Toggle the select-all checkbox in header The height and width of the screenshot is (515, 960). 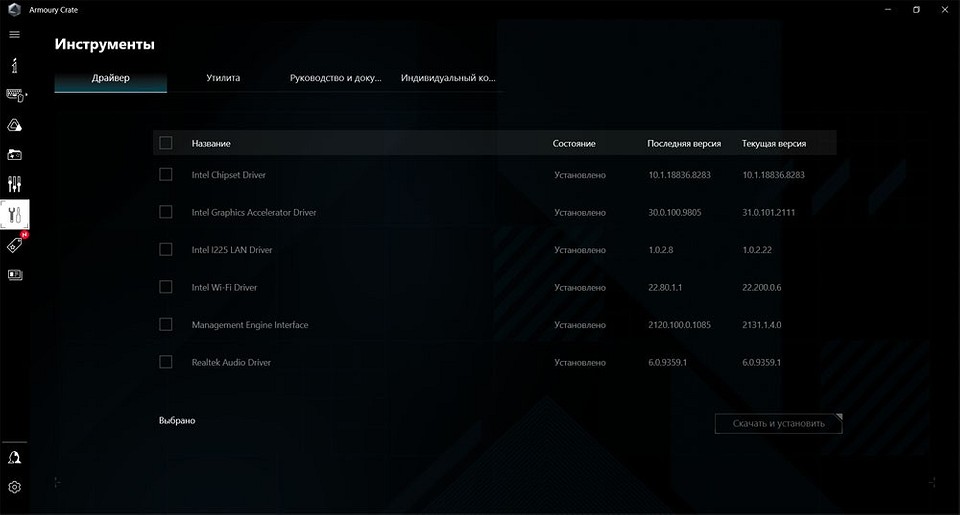(166, 143)
